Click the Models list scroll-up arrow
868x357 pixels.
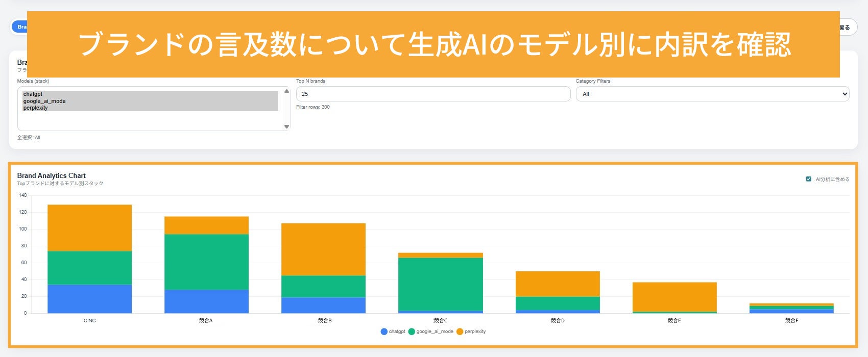tap(286, 91)
